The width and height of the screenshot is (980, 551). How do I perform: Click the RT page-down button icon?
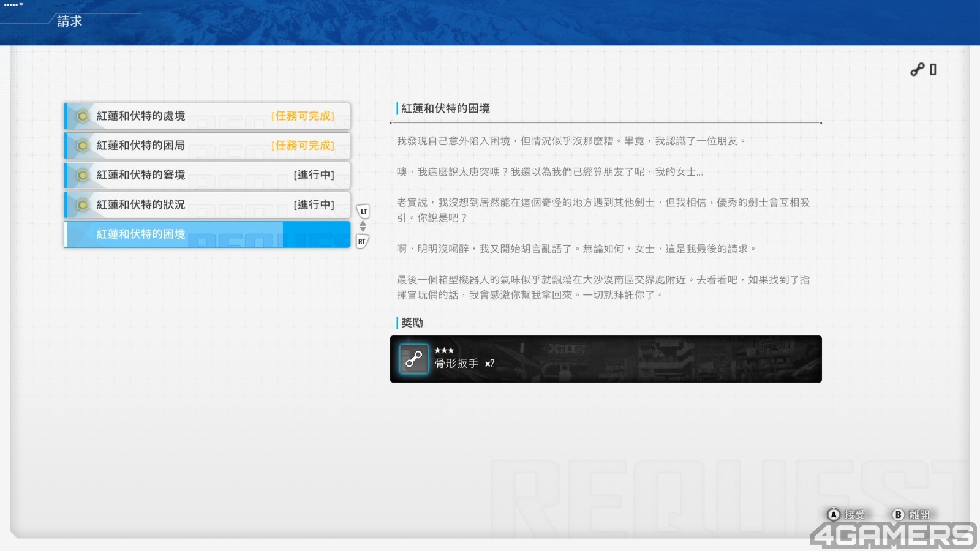363,241
